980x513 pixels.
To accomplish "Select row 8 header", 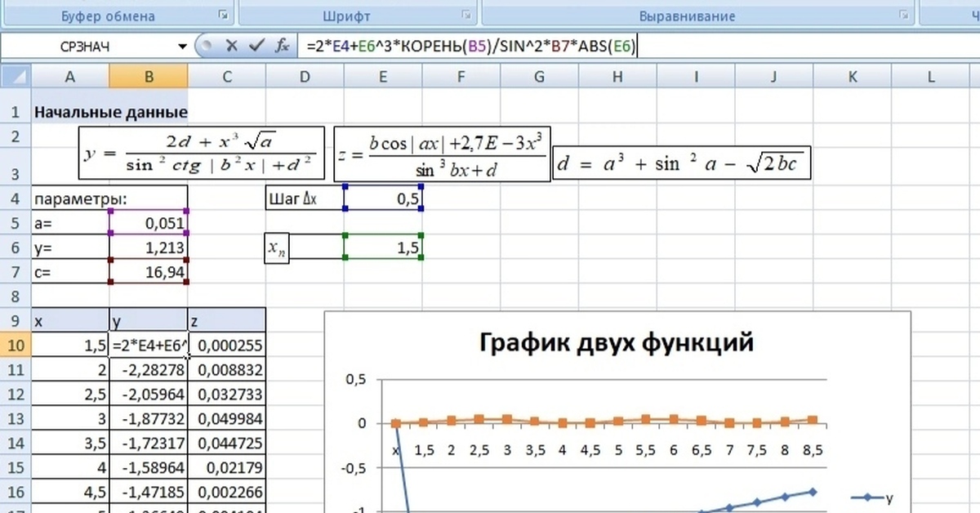I will 16,296.
